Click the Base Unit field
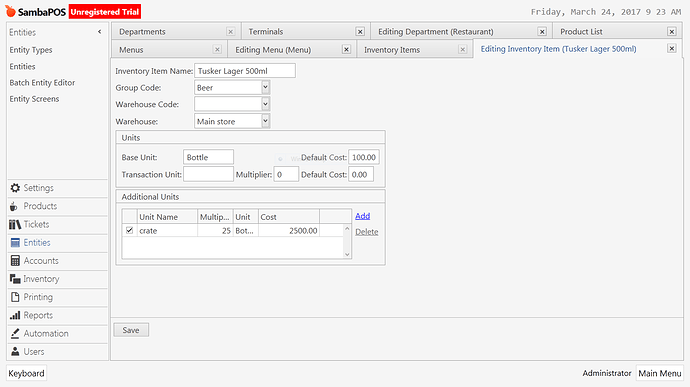Viewport: 690px width, 387px height. 208,157
